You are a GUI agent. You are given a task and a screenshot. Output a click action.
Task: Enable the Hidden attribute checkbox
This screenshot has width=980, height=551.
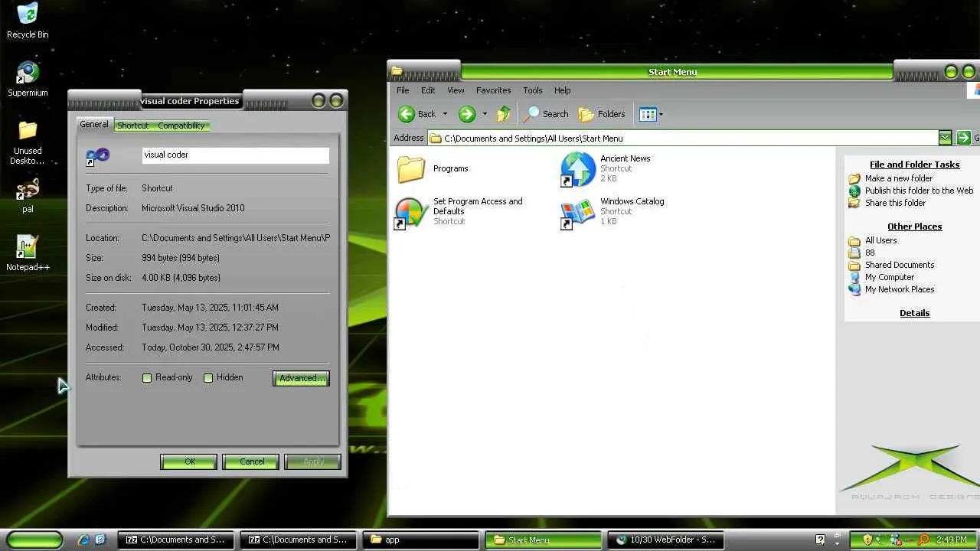pyautogui.click(x=208, y=377)
